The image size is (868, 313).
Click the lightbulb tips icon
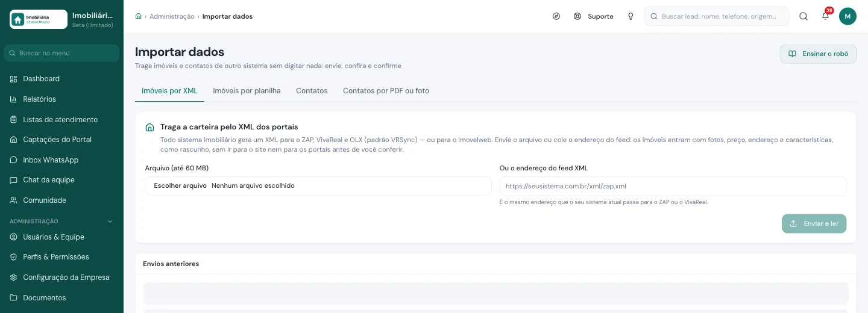[631, 16]
